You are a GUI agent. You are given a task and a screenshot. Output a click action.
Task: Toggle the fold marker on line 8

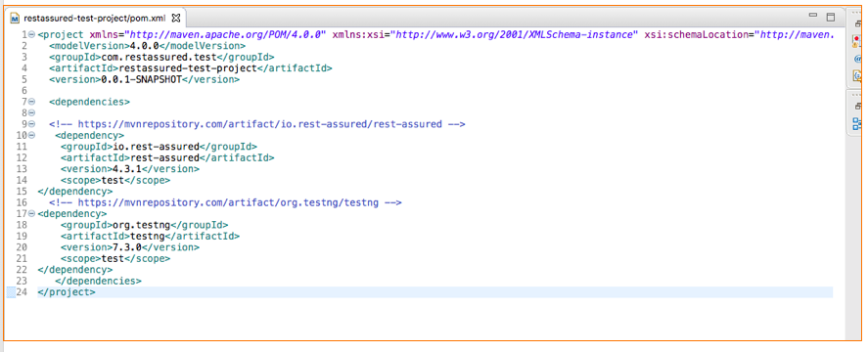click(31, 112)
